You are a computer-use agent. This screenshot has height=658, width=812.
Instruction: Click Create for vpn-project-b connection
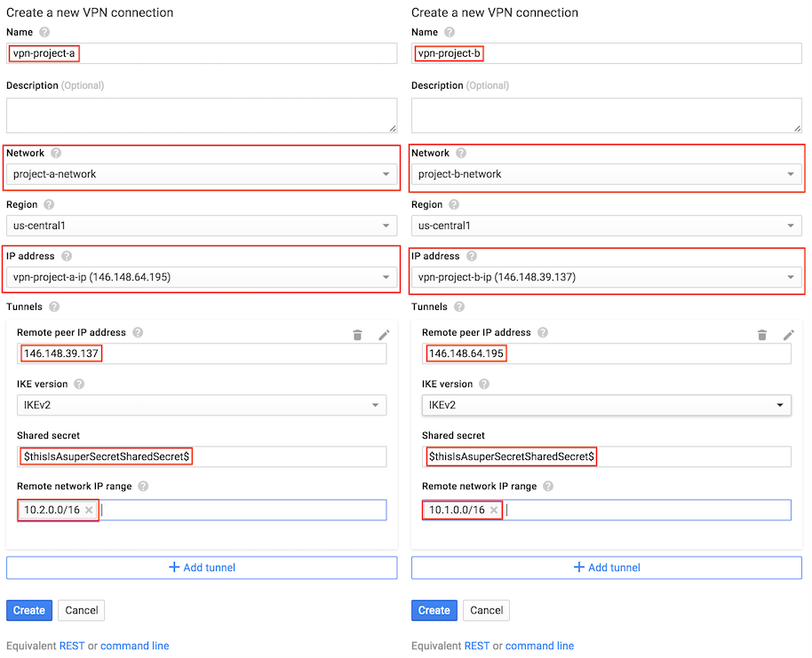(x=434, y=610)
